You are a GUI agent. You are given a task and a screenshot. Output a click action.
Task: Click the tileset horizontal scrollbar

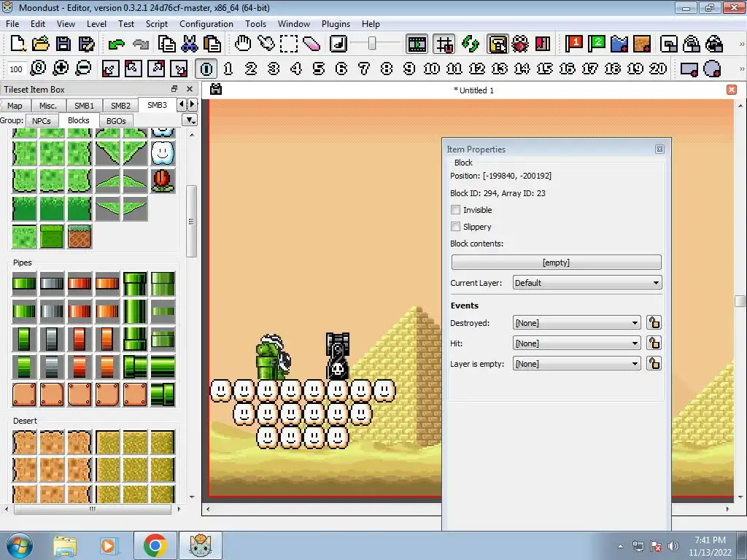click(93, 509)
